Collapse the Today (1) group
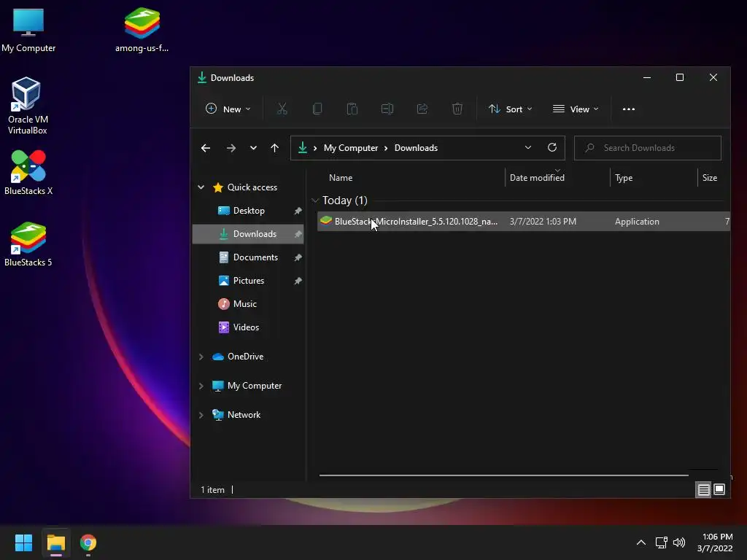This screenshot has height=560, width=747. click(314, 201)
